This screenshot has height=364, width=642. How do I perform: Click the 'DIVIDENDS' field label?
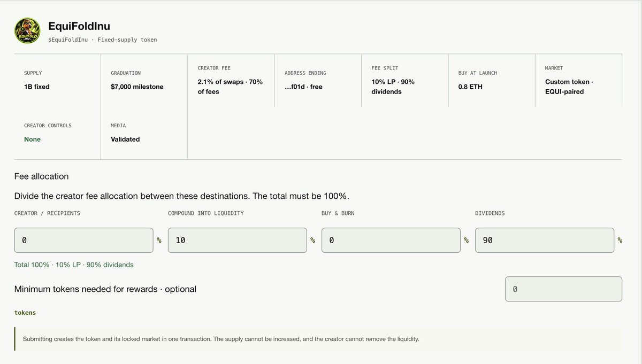pyautogui.click(x=490, y=213)
